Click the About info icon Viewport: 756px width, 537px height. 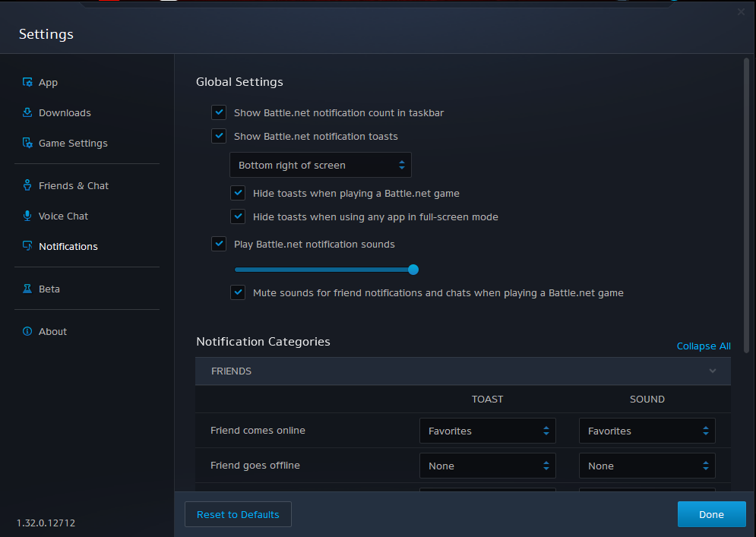pyautogui.click(x=27, y=331)
